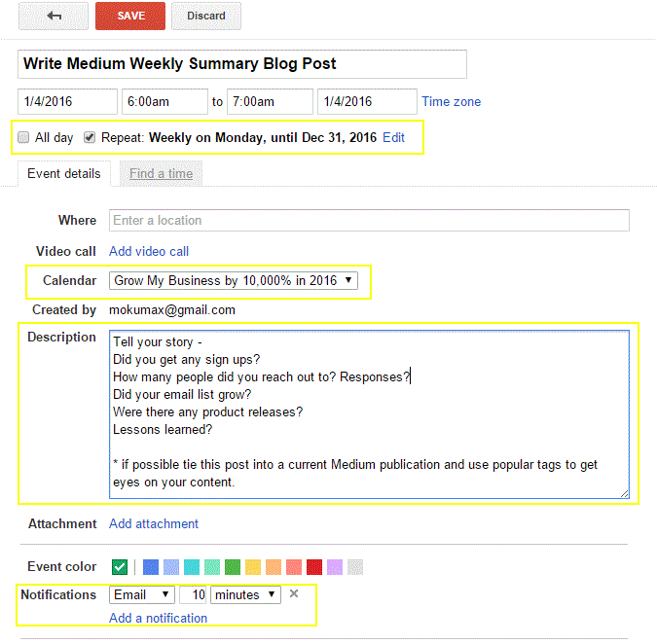Viewport: 657px width, 644px height.
Task: Remove the email notification with X icon
Action: (x=294, y=593)
